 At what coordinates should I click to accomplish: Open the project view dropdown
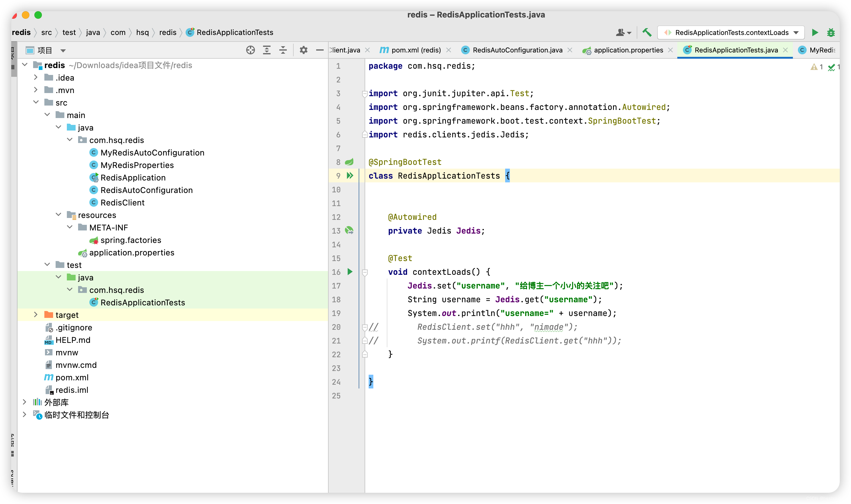coord(63,51)
